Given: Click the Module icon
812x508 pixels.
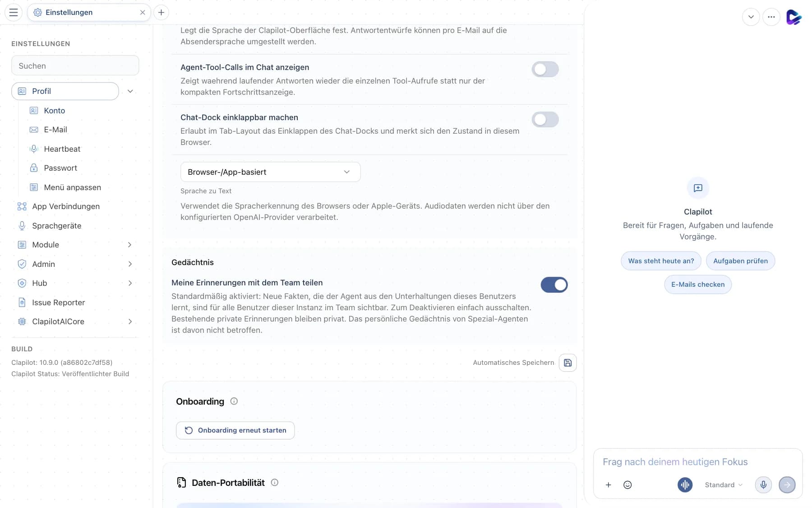Looking at the screenshot, I should tap(22, 245).
